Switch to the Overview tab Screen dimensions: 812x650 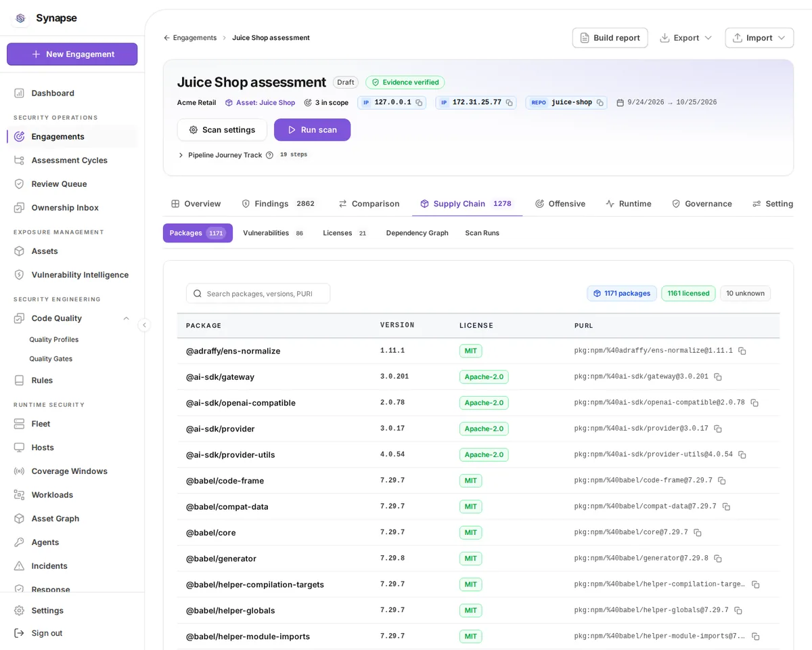(196, 204)
